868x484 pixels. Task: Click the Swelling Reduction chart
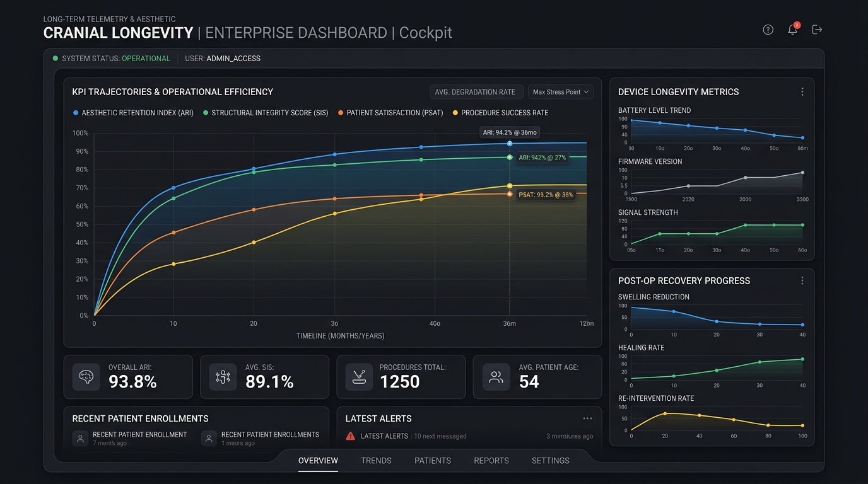tap(717, 318)
